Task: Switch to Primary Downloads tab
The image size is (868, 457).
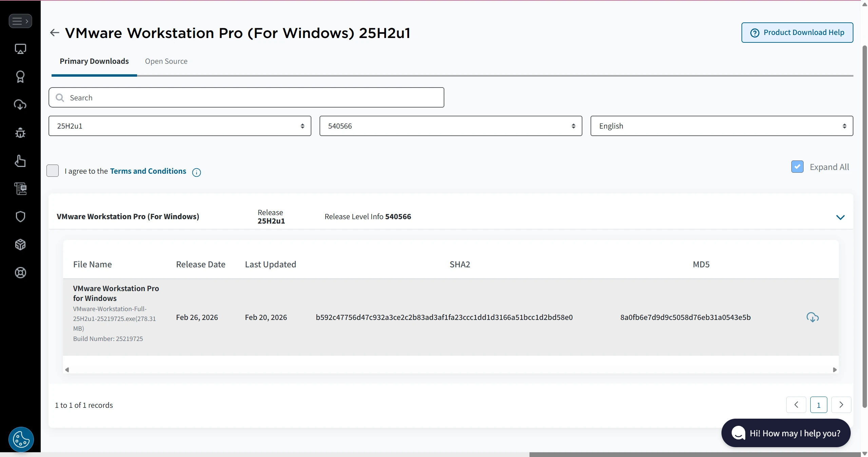Action: pos(94,61)
